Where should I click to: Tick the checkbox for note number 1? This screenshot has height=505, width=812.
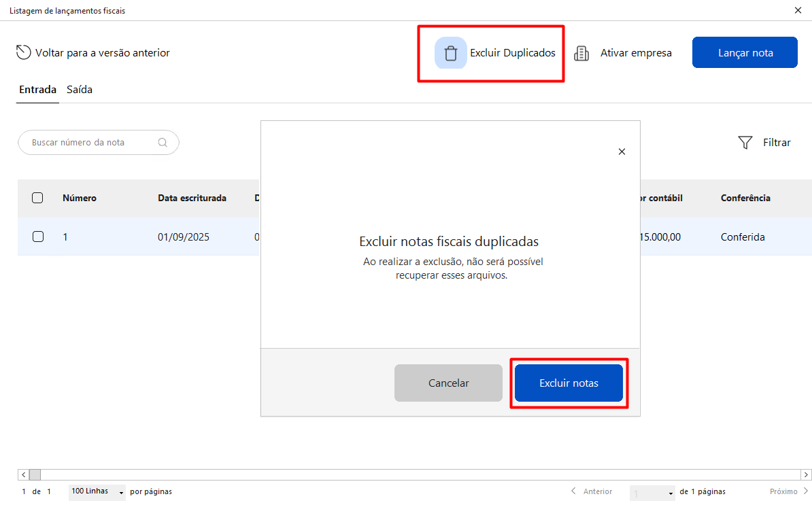38,237
